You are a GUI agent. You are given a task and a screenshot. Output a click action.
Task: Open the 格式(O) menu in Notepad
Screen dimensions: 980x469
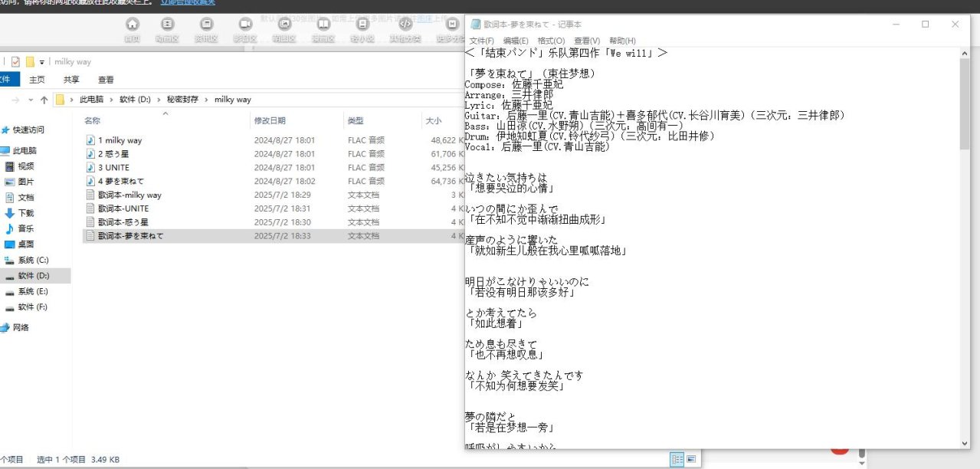click(x=551, y=41)
